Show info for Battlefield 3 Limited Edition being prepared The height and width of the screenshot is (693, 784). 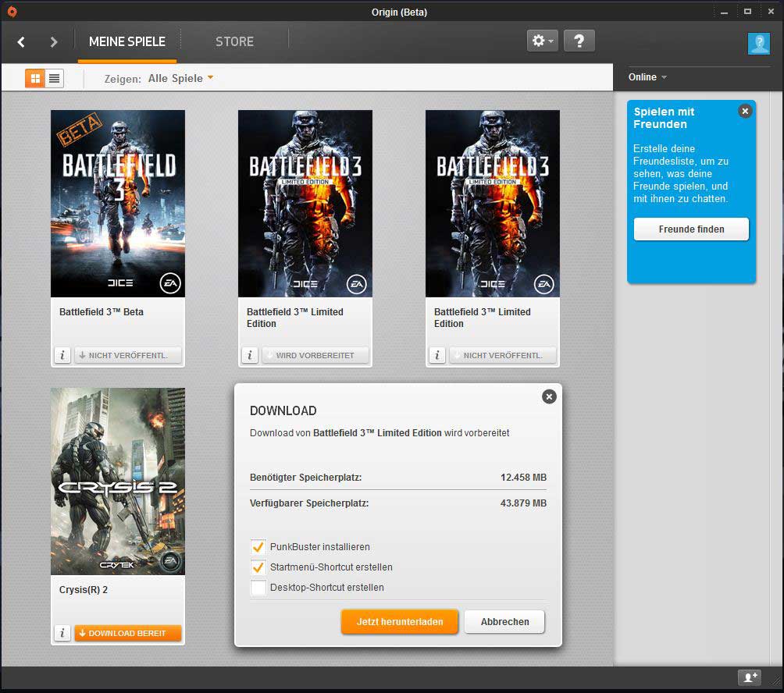(x=250, y=355)
